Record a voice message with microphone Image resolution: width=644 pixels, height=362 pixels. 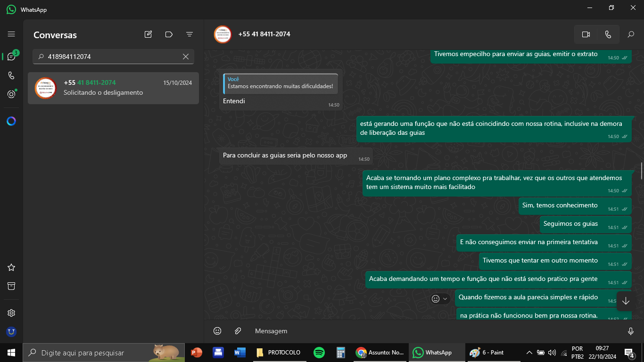coord(631,331)
